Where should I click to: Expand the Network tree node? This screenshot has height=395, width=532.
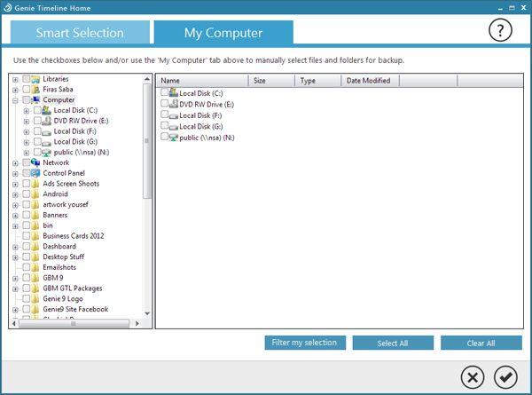click(15, 163)
